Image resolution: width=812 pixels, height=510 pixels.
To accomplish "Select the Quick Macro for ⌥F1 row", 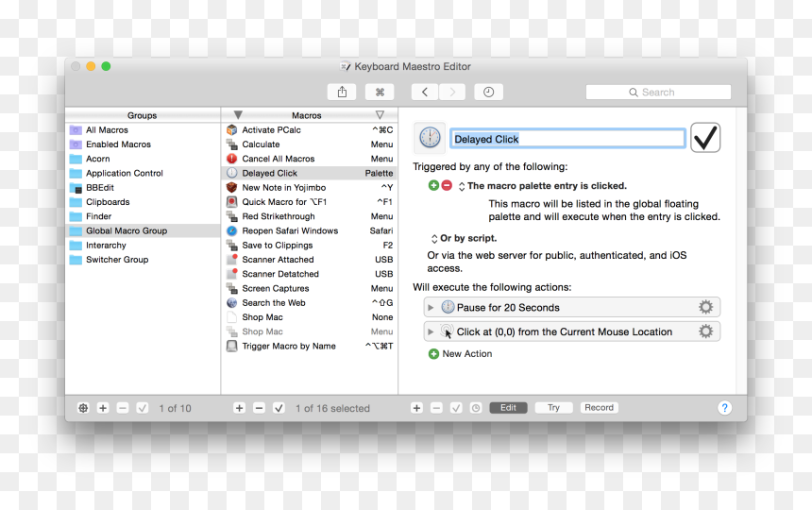I will 310,202.
